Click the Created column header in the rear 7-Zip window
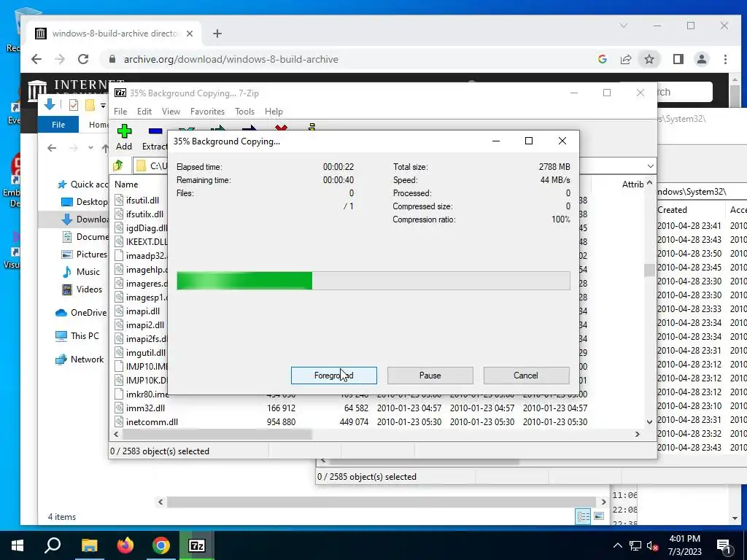Image resolution: width=747 pixels, height=560 pixels. (672, 210)
